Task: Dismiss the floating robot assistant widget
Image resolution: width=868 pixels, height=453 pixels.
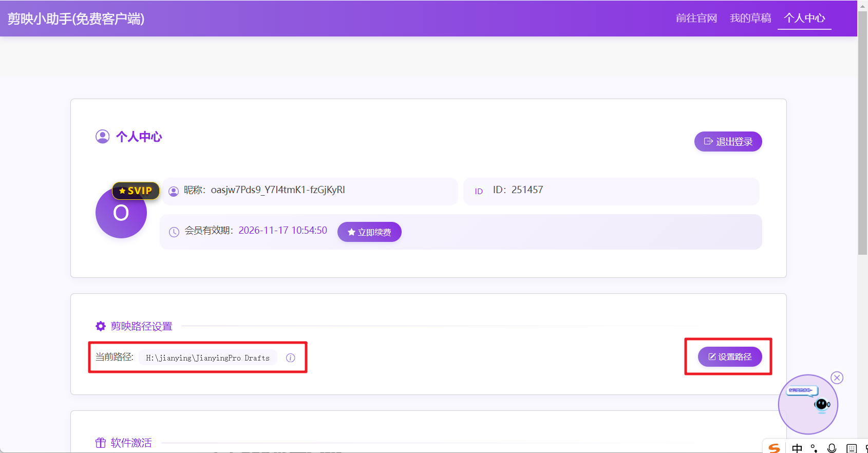Action: pyautogui.click(x=837, y=378)
